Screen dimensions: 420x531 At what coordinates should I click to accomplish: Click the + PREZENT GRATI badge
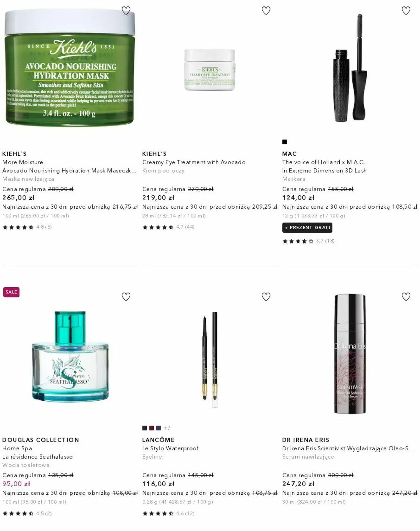pos(307,228)
